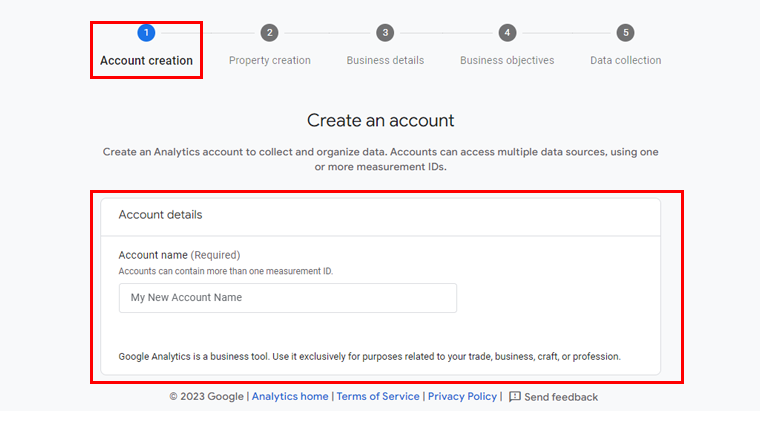The image size is (760, 424).
Task: Click step 4 circle icon
Action: tap(507, 33)
